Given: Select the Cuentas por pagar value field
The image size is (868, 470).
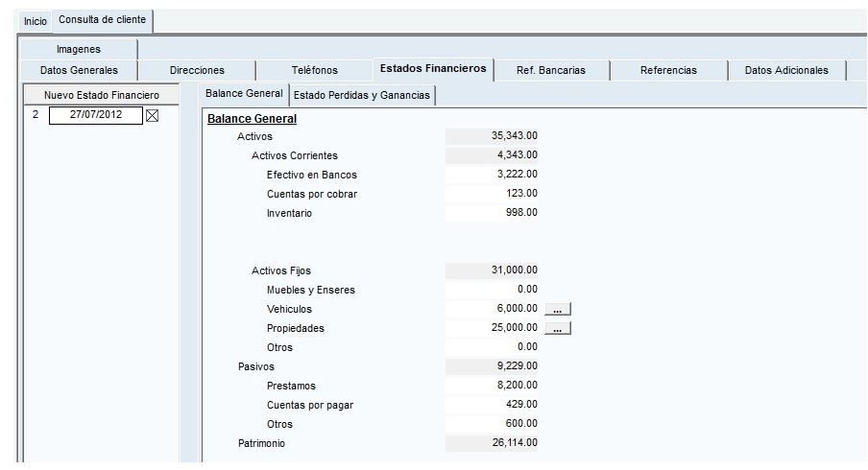Looking at the screenshot, I should pos(494,405).
